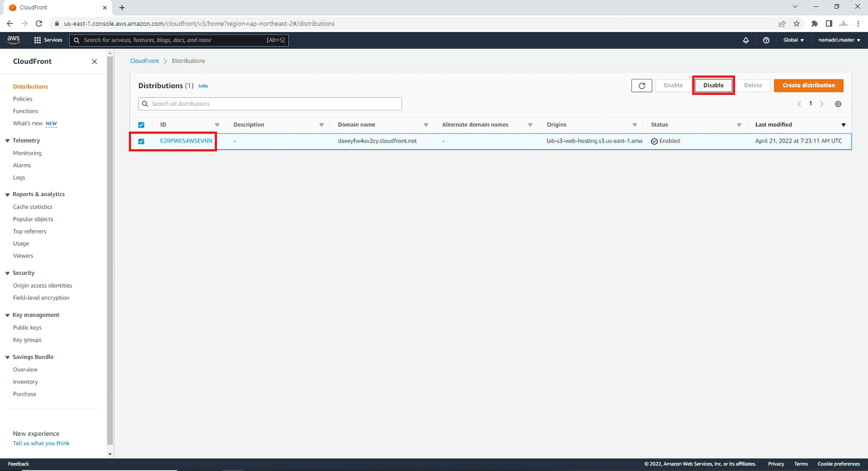This screenshot has width=868, height=471.
Task: Open the Global region dropdown
Action: click(793, 40)
